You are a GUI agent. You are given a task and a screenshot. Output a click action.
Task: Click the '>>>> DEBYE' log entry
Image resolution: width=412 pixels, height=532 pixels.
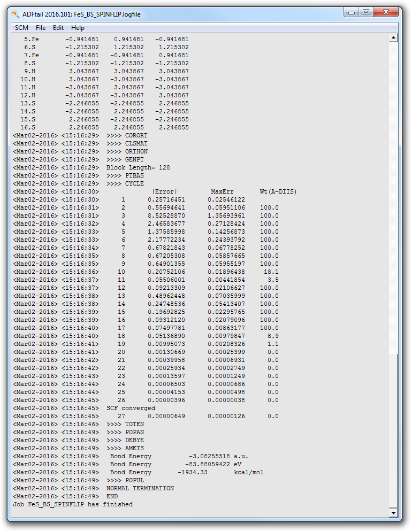(x=125, y=440)
